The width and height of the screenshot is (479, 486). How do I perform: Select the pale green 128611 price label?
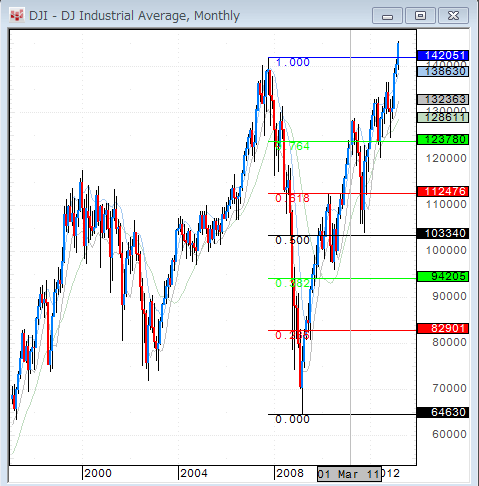(443, 117)
